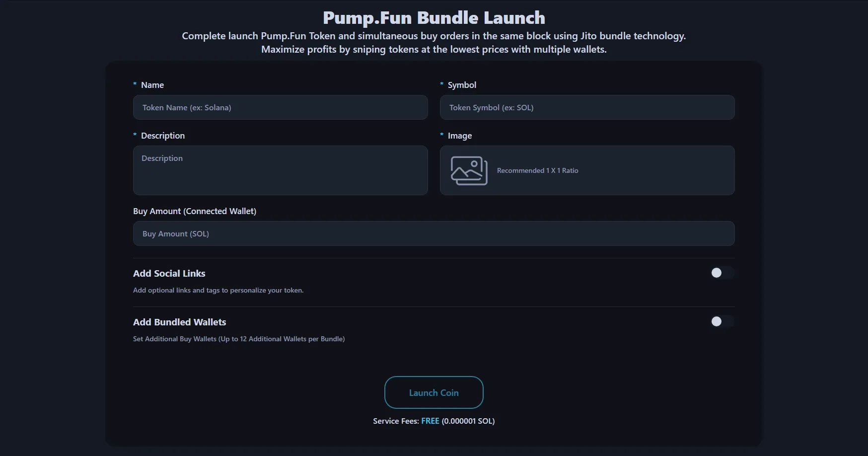868x456 pixels.
Task: Click the optional links and tags description
Action: coord(218,290)
